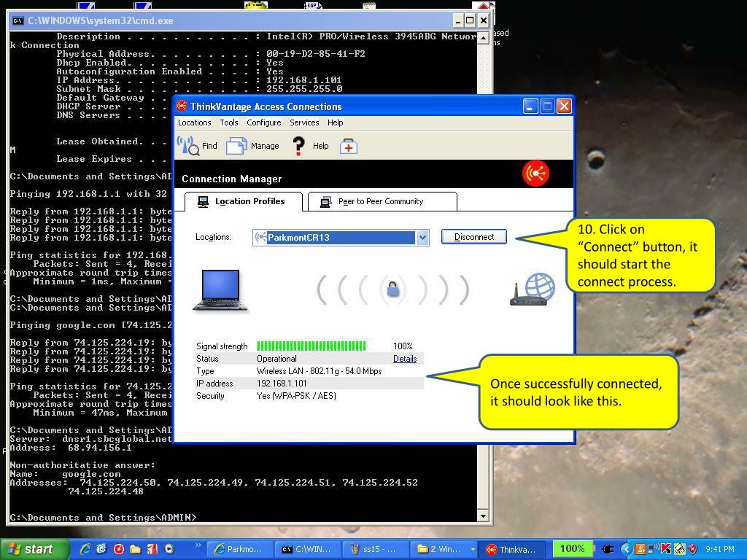Expand hidden tray icons arrow
The height and width of the screenshot is (560, 747).
pyautogui.click(x=627, y=550)
